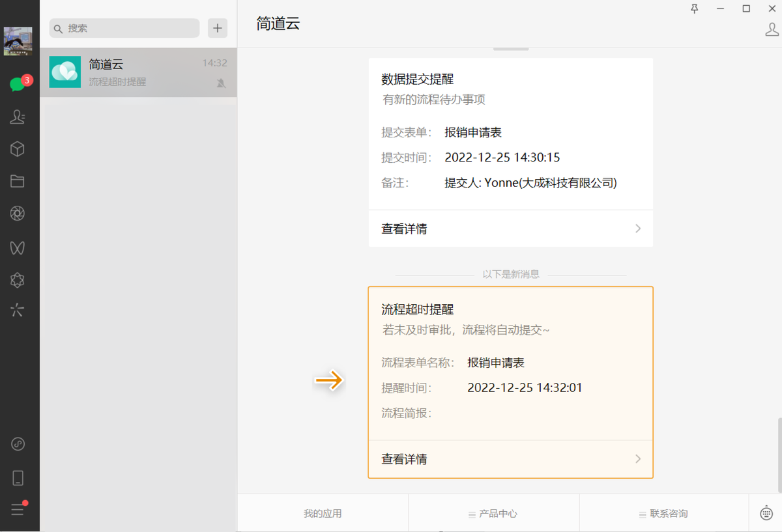
Task: Open the settings hamburger menu at bottom-left
Action: [x=18, y=510]
